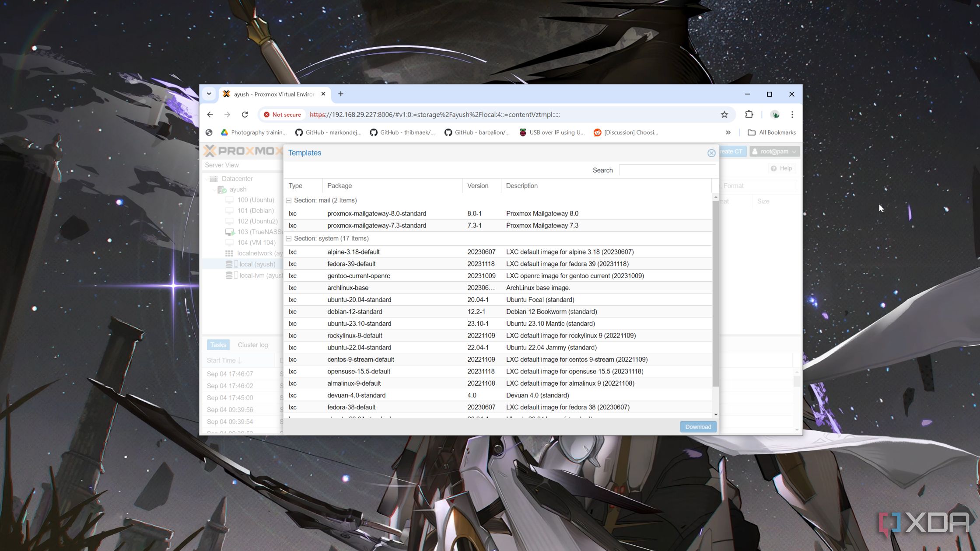Open the tab search dropdown arrow
Screen dimensions: 980x551
[209, 94]
